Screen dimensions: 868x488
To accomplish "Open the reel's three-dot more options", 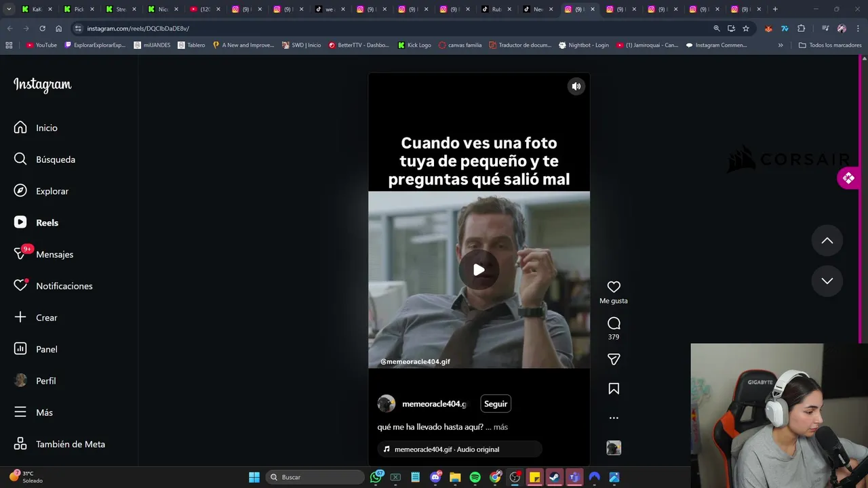I will coord(614,418).
